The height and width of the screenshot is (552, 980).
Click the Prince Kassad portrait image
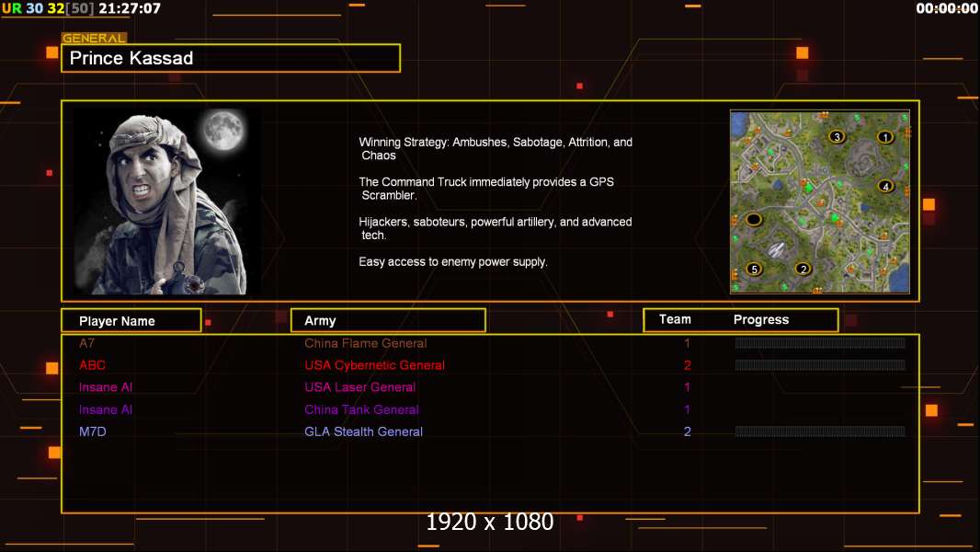[x=167, y=201]
